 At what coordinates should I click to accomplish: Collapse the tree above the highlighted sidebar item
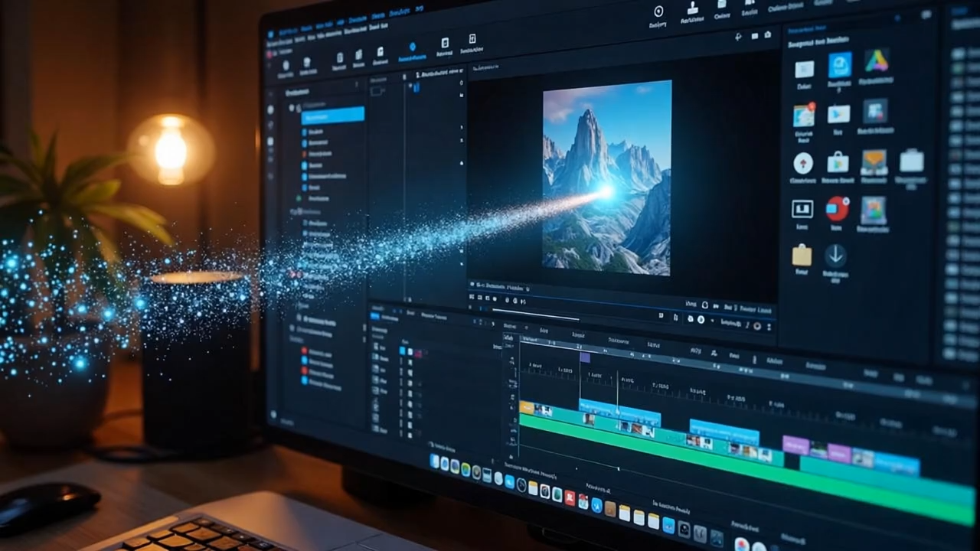[x=292, y=108]
